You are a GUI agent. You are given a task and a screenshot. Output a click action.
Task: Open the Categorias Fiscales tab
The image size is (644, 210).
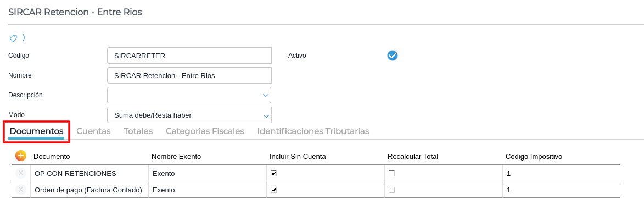tap(205, 131)
